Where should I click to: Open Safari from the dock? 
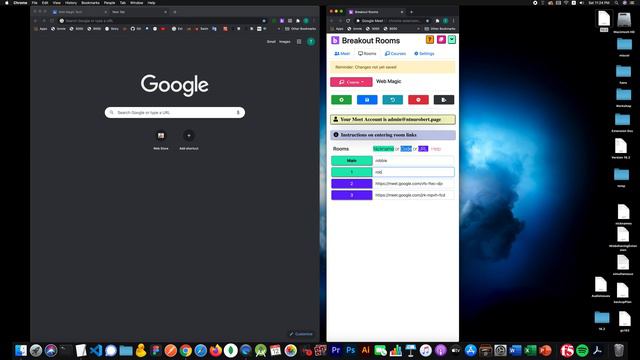(x=200, y=350)
